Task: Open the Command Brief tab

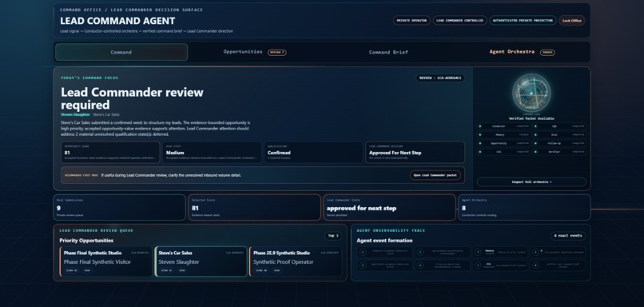Action: click(x=388, y=52)
